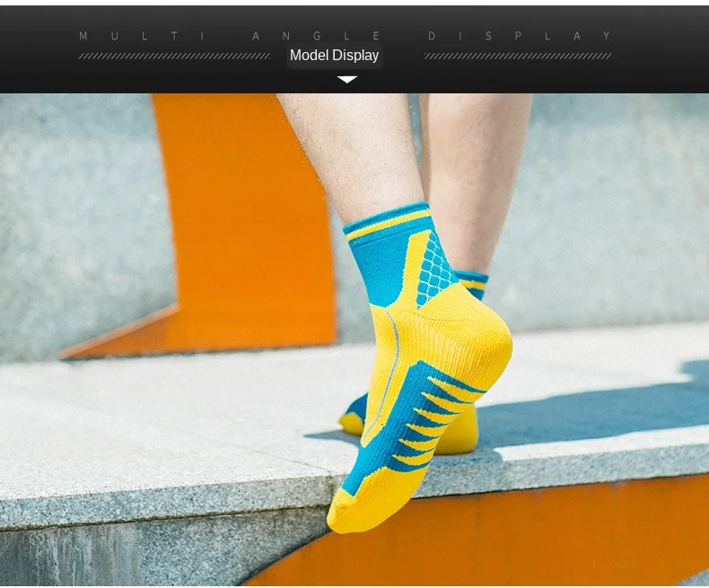Screen dimensions: 709x588
Task: Open the sock model product photo
Action: (354, 339)
